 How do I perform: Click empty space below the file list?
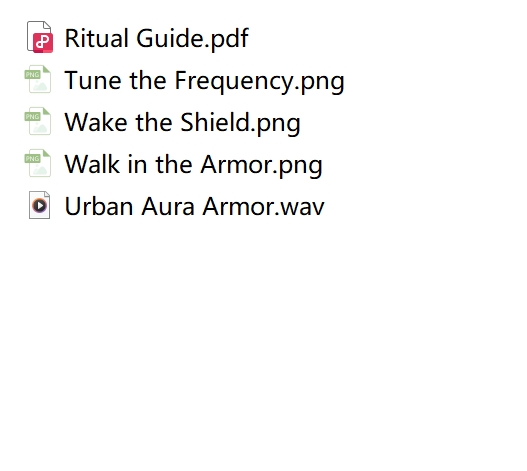click(264, 336)
